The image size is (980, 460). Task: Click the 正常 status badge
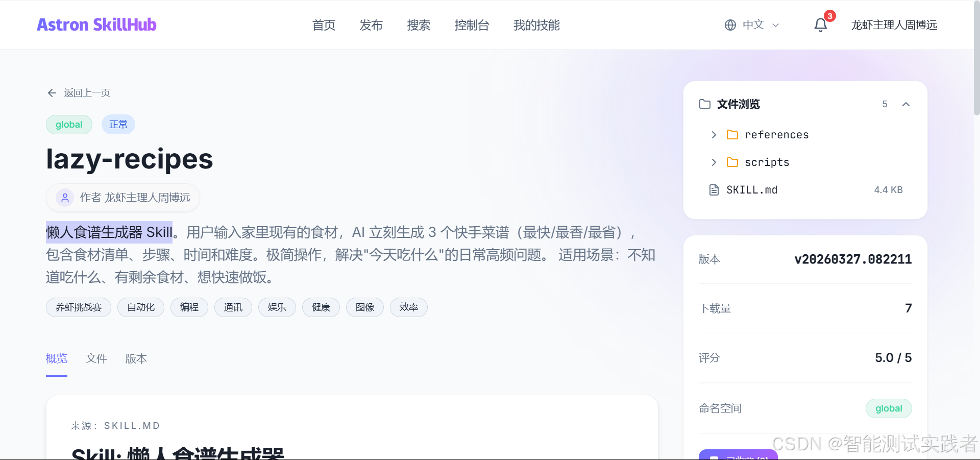118,125
